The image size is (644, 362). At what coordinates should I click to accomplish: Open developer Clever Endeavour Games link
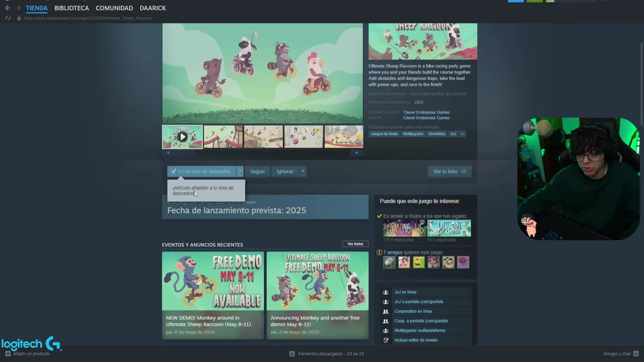tap(426, 112)
